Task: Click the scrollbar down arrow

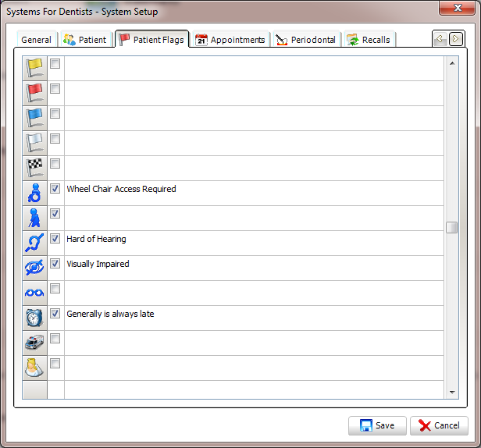Action: (452, 392)
